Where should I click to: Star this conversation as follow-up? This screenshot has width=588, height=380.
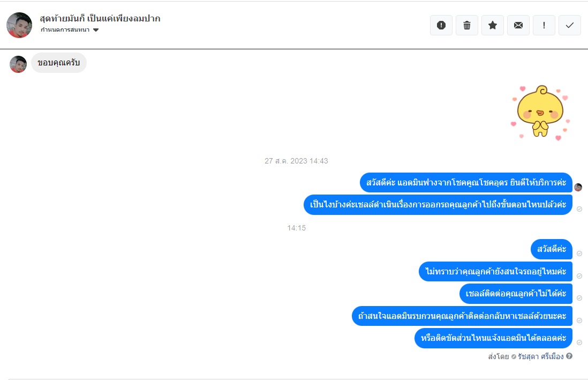pyautogui.click(x=492, y=25)
